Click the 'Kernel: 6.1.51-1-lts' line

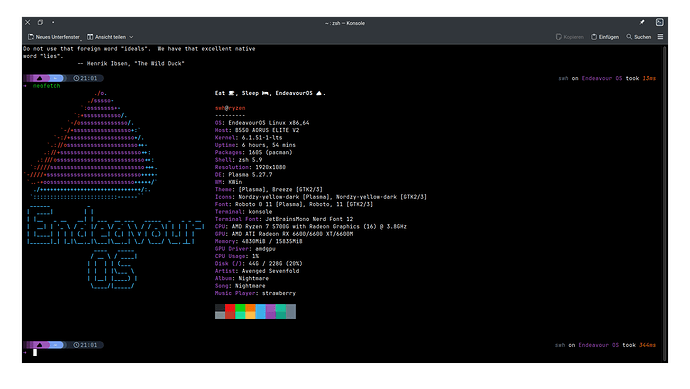click(248, 138)
